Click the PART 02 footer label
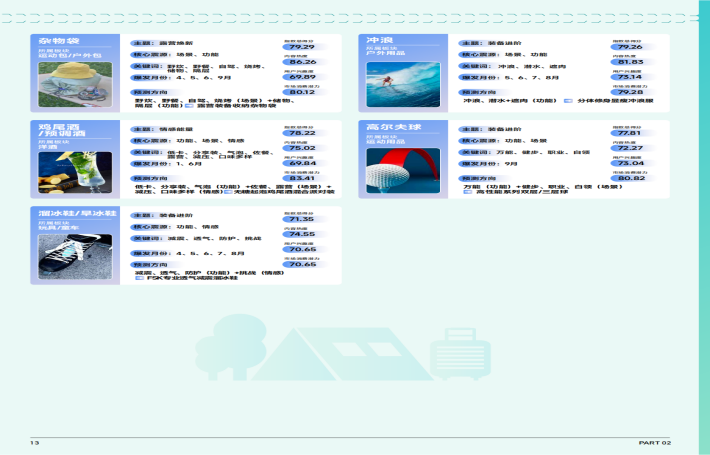This screenshot has height=455, width=710. (x=655, y=442)
